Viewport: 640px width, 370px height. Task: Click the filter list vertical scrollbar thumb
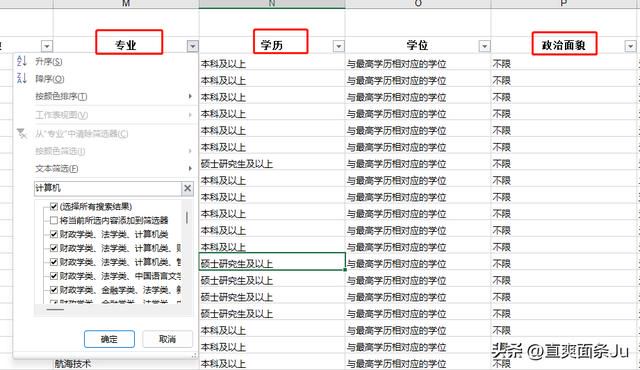(187, 217)
